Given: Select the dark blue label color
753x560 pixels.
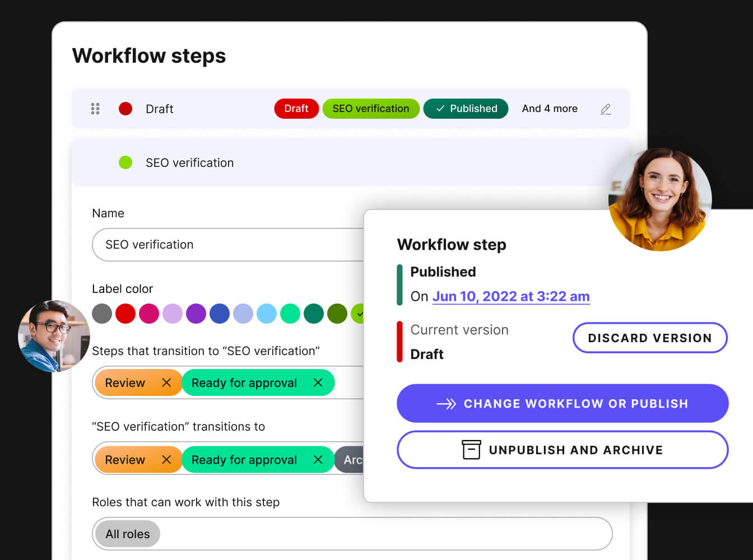Looking at the screenshot, I should (220, 314).
